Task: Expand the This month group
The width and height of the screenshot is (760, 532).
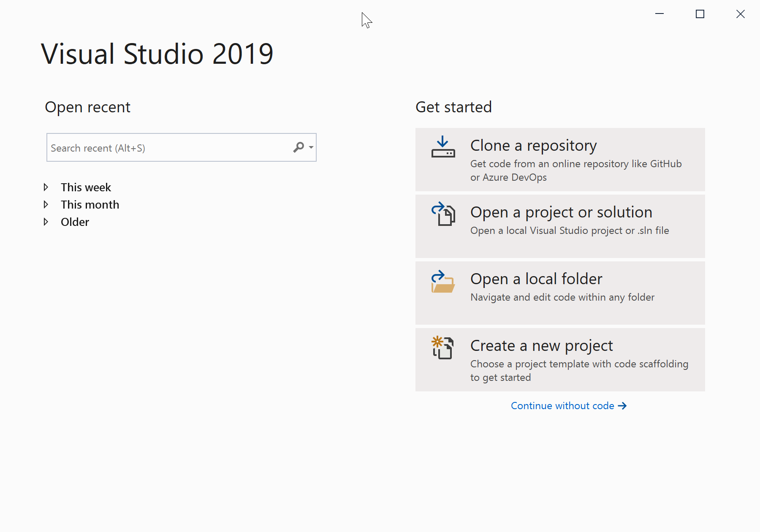Action: (46, 205)
